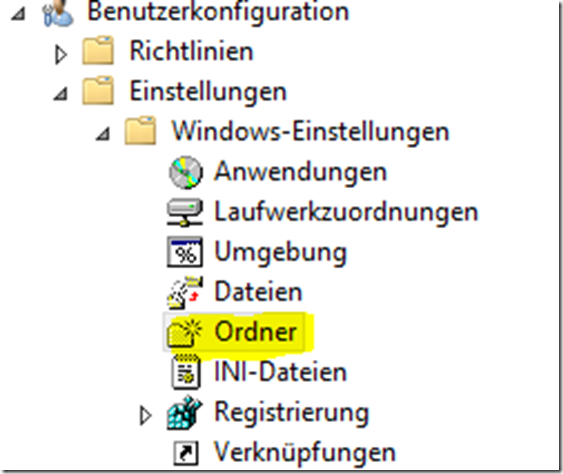Click the Verknüpfungen shortcut arrow icon
563x474 pixels.
pos(186,453)
